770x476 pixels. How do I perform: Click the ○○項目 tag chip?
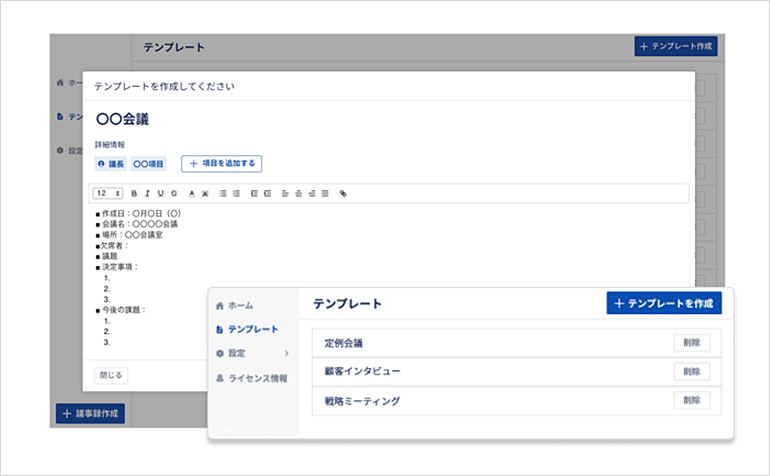pyautogui.click(x=148, y=164)
